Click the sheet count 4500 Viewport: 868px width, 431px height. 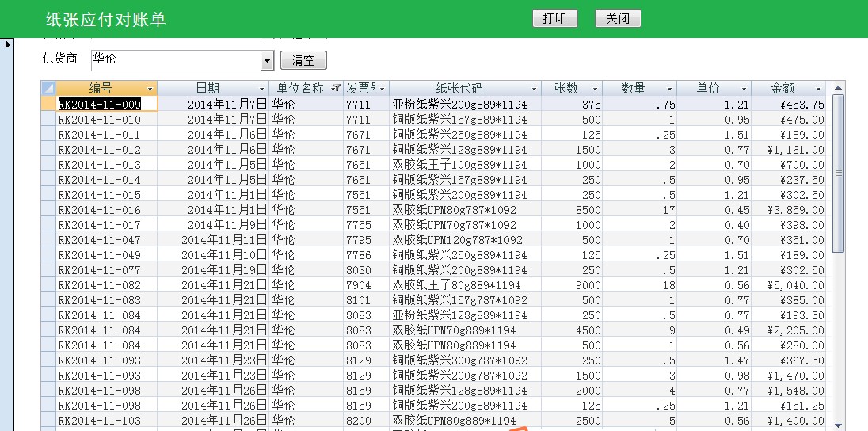coord(572,330)
